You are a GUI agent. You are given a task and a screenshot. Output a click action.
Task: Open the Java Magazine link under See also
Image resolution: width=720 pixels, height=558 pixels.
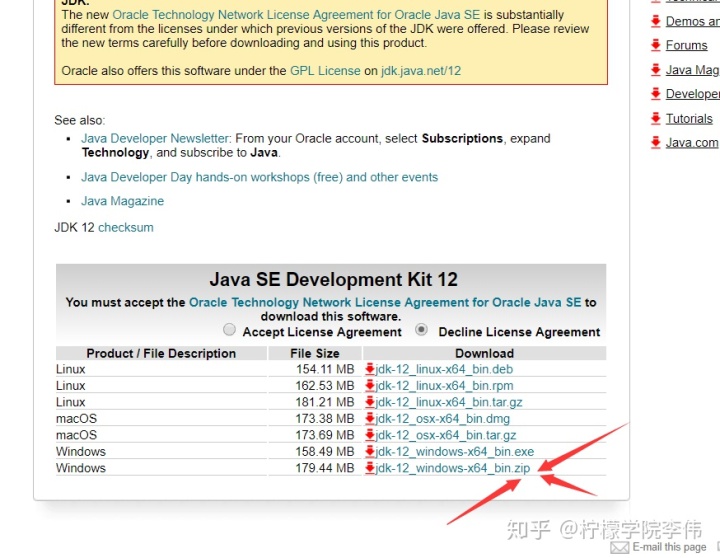[x=123, y=201]
